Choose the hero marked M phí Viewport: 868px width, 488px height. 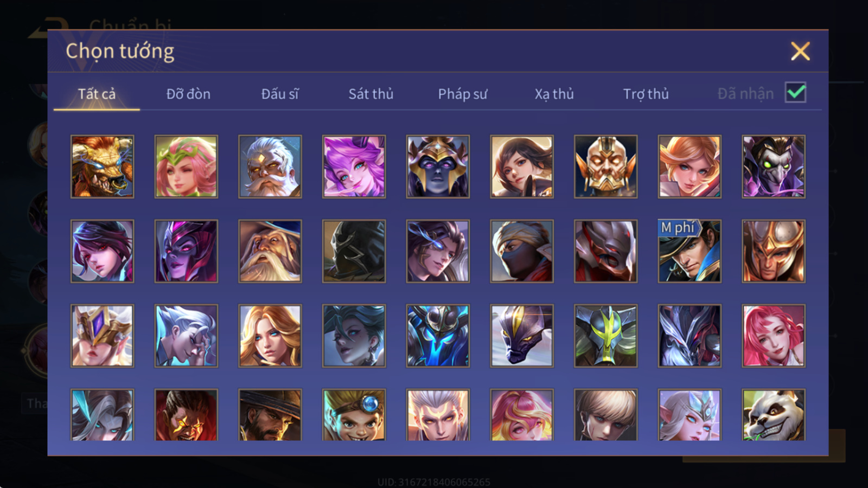click(690, 251)
